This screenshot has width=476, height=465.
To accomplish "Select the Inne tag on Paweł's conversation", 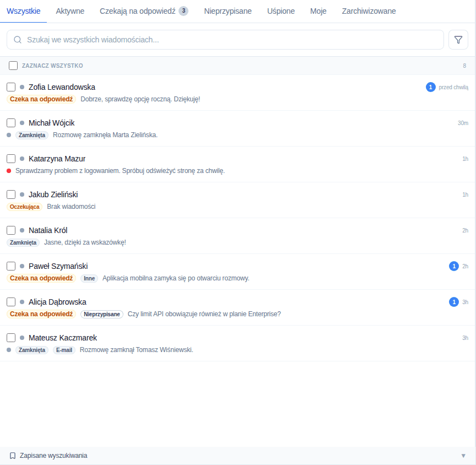I will tap(89, 278).
